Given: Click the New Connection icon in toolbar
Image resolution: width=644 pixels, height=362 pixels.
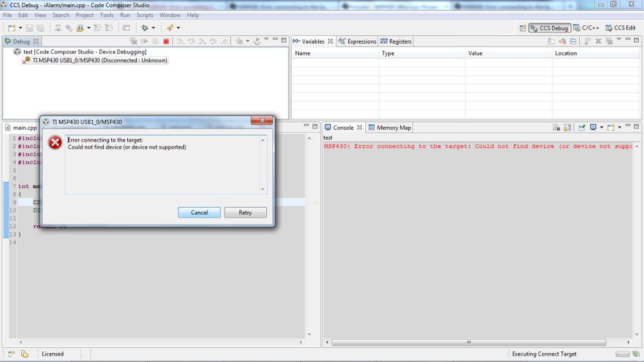Looking at the screenshot, I should pyautogui.click(x=57, y=28).
